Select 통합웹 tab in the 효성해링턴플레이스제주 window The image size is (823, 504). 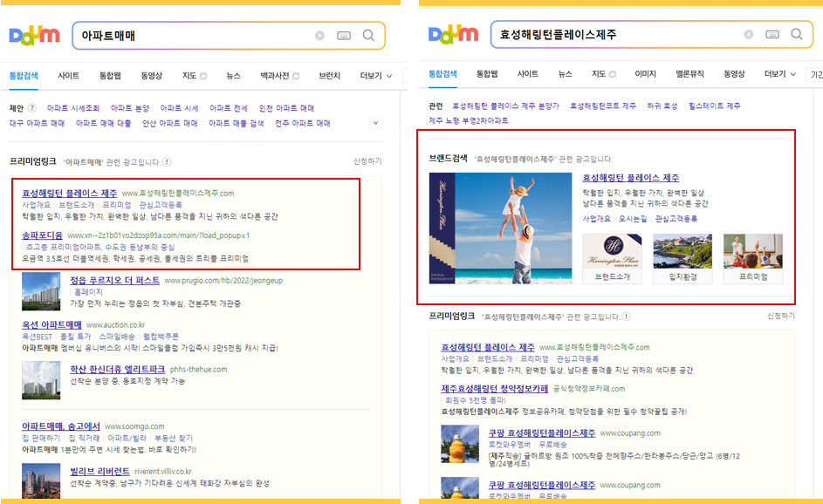[487, 74]
